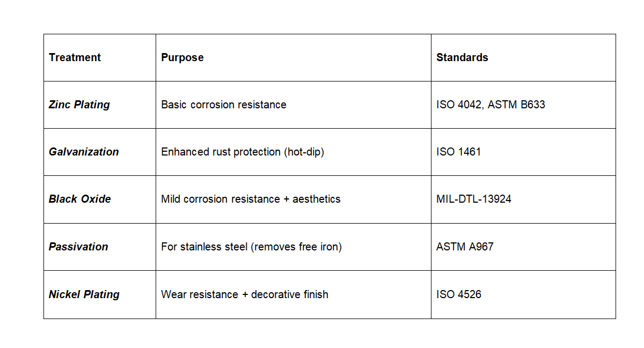Select the Passivation cell
This screenshot has width=644, height=348.
point(100,247)
